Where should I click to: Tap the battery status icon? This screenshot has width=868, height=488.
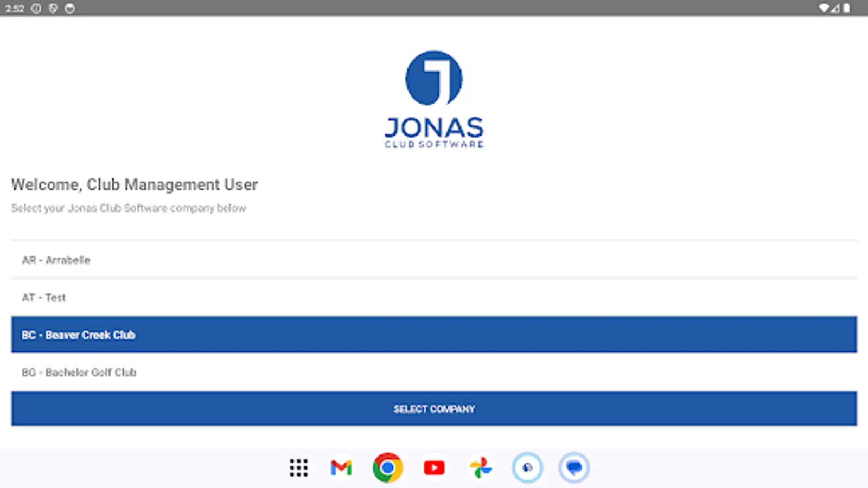tap(846, 8)
